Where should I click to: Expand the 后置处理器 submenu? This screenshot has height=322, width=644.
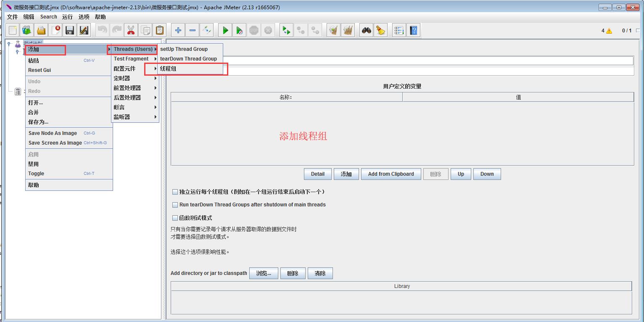(x=135, y=98)
